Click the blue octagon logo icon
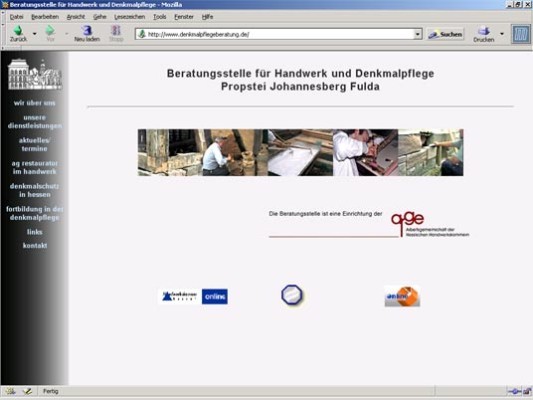The height and width of the screenshot is (400, 533). coord(292,294)
